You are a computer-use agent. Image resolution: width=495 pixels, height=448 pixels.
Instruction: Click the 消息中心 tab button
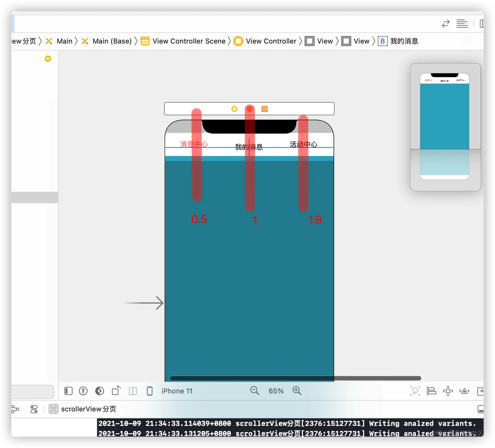(x=194, y=144)
